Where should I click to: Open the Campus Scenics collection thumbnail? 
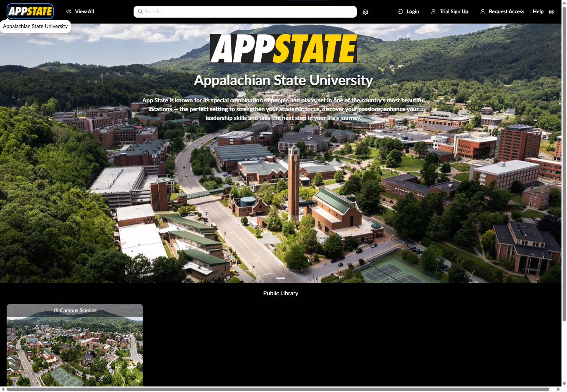[x=75, y=345]
